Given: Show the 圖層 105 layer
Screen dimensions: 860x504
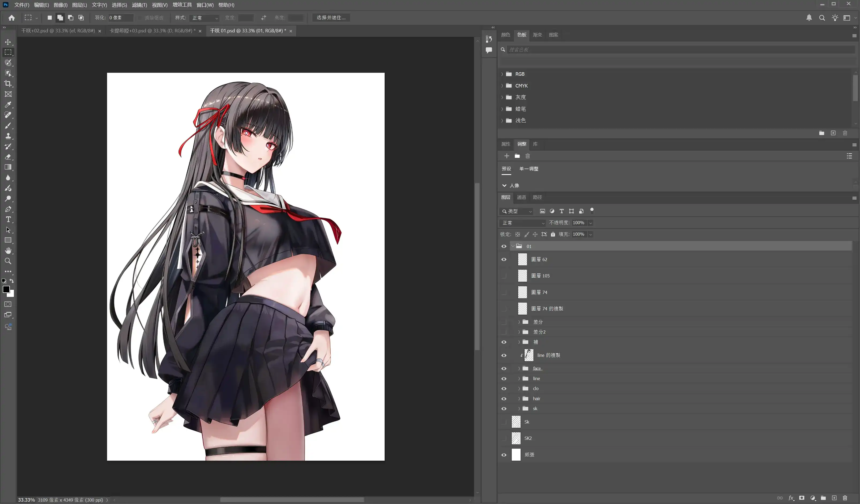Looking at the screenshot, I should 504,276.
